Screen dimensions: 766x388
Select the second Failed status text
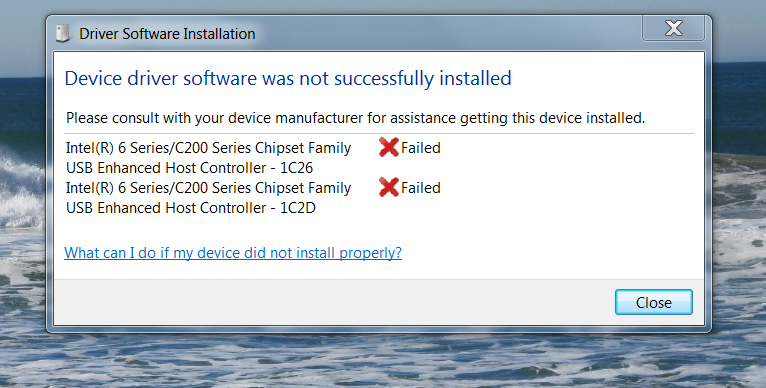tap(421, 188)
